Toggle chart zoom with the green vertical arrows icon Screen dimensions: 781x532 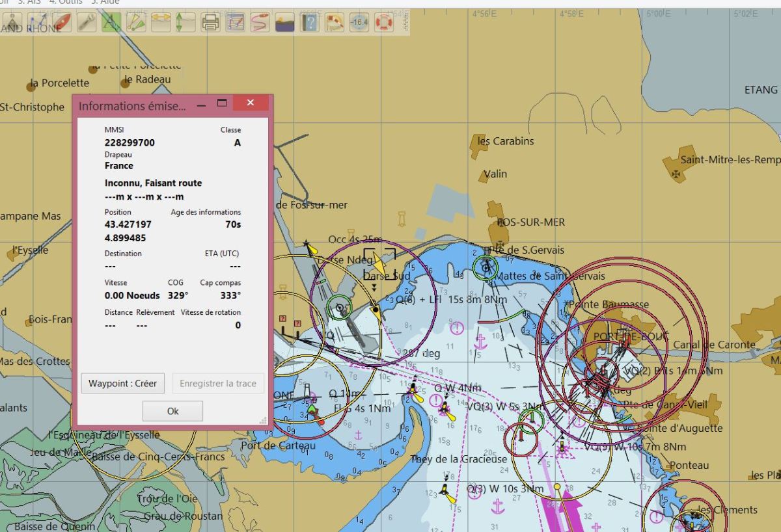point(180,23)
